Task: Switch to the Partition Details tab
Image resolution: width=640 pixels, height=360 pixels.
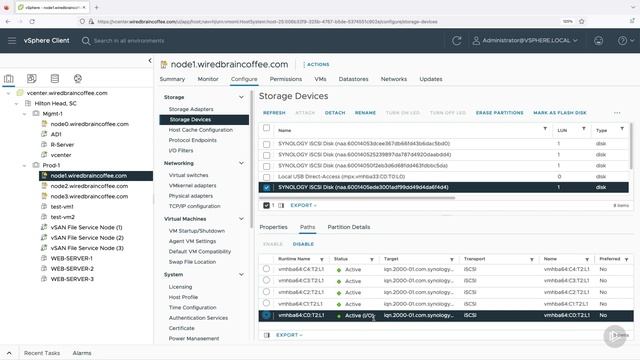Action: [x=349, y=227]
